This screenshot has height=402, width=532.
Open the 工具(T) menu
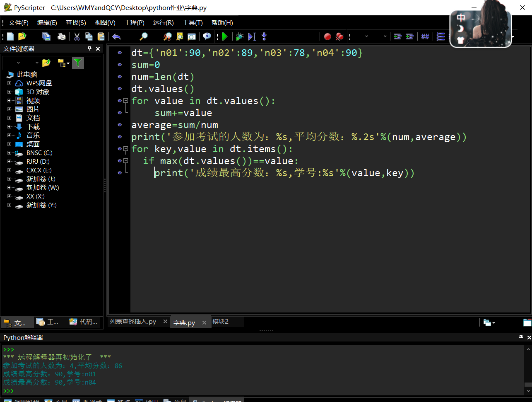[x=193, y=23]
